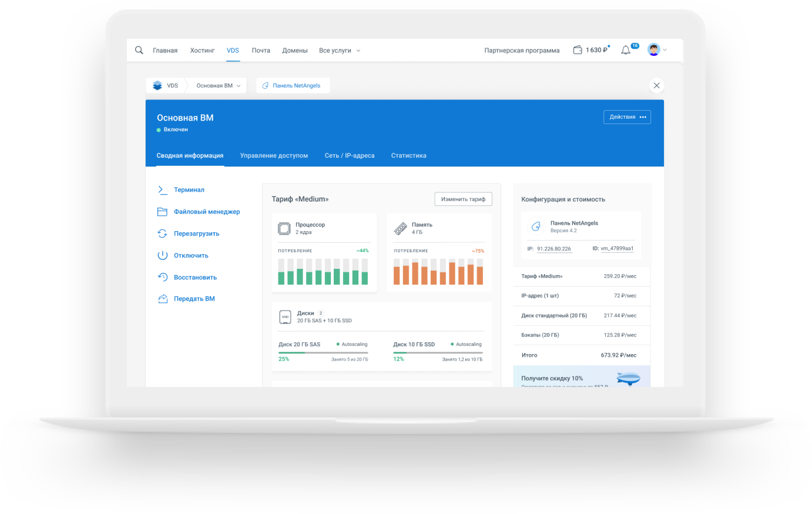Click the Включен status indicator
The width and height of the screenshot is (812, 514).
click(172, 129)
